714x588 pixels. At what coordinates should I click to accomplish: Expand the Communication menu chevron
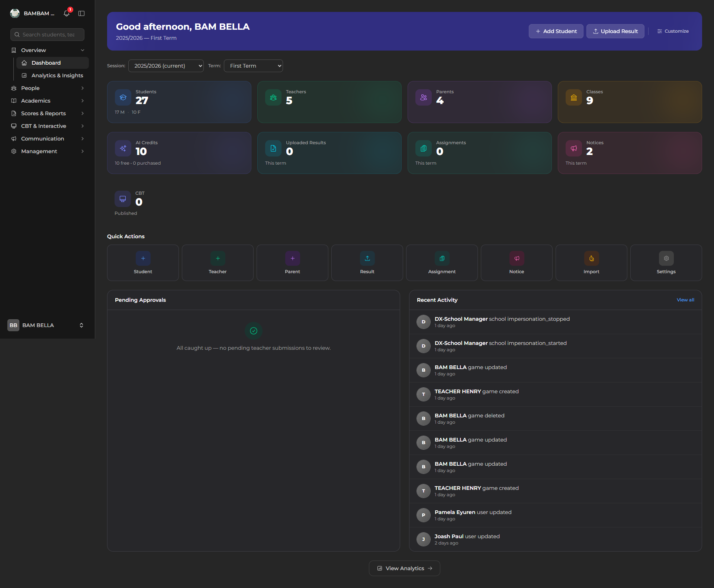(83, 139)
